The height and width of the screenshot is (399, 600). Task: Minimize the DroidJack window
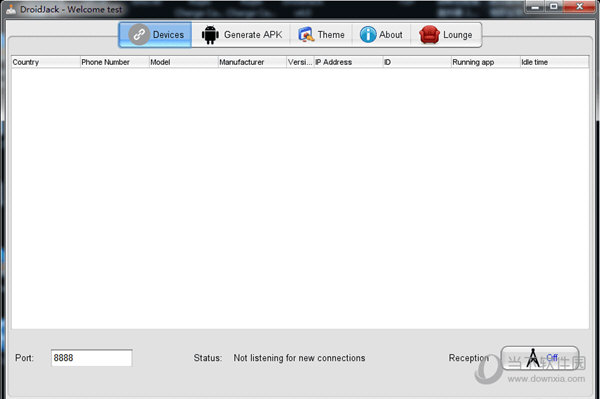(535, 7)
